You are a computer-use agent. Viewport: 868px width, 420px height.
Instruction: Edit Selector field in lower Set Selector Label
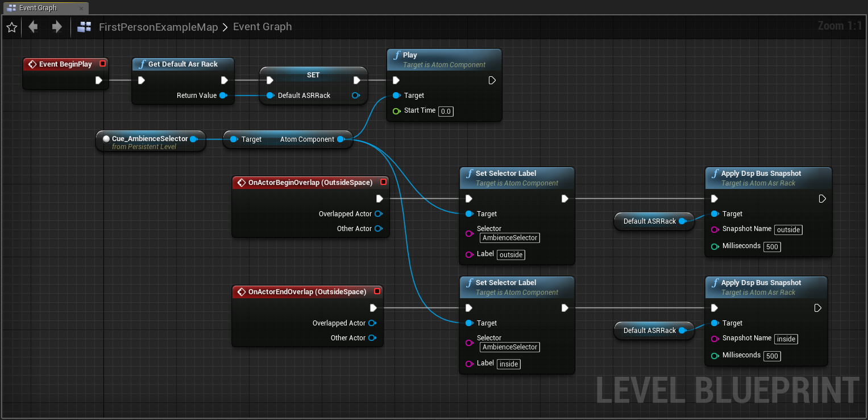[x=510, y=347]
